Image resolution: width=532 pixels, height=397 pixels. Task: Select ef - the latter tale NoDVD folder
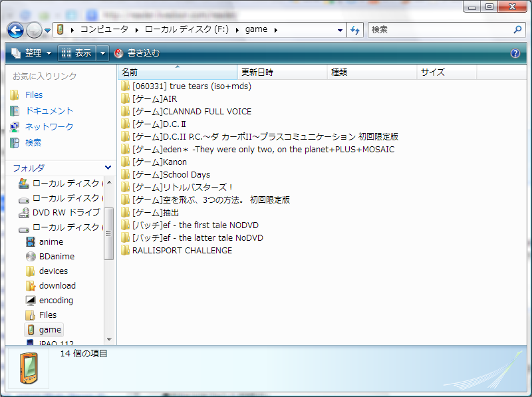click(x=198, y=237)
